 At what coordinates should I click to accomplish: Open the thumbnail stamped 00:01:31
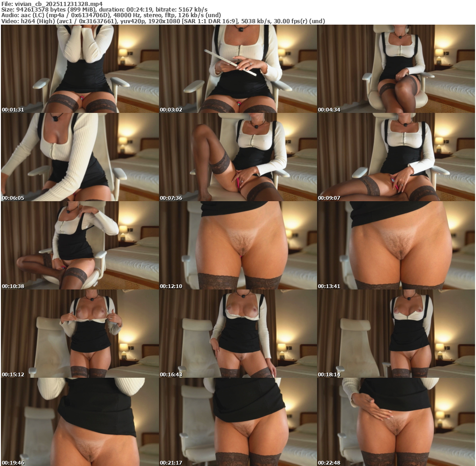click(x=80, y=69)
